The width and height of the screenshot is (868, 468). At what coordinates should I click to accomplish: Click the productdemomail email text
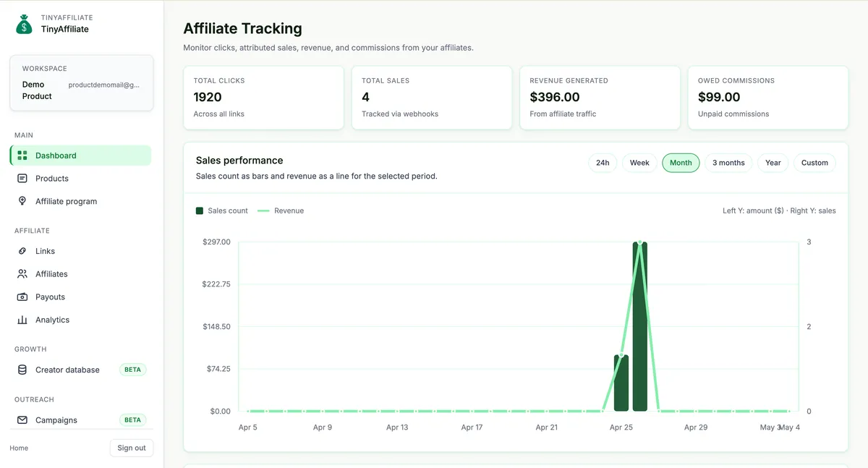click(104, 85)
